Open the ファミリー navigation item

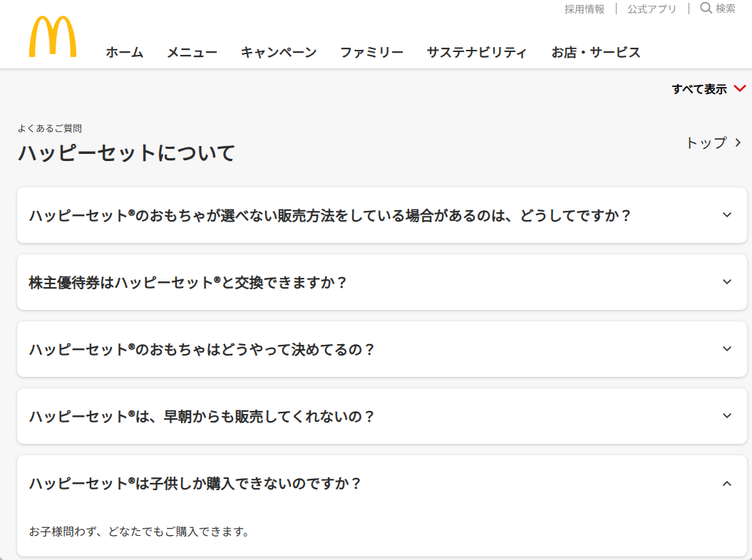[x=371, y=52]
